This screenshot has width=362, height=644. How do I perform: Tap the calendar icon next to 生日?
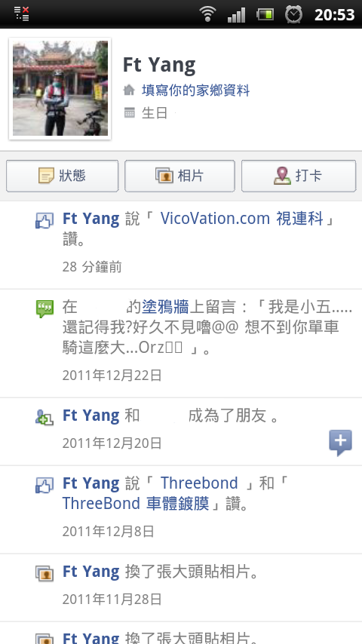[x=130, y=113]
